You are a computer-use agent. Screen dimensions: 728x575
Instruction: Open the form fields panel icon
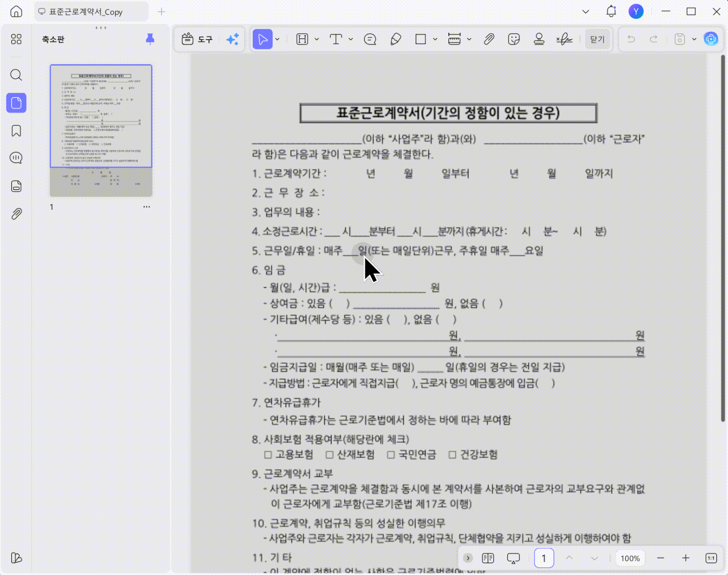tap(16, 186)
